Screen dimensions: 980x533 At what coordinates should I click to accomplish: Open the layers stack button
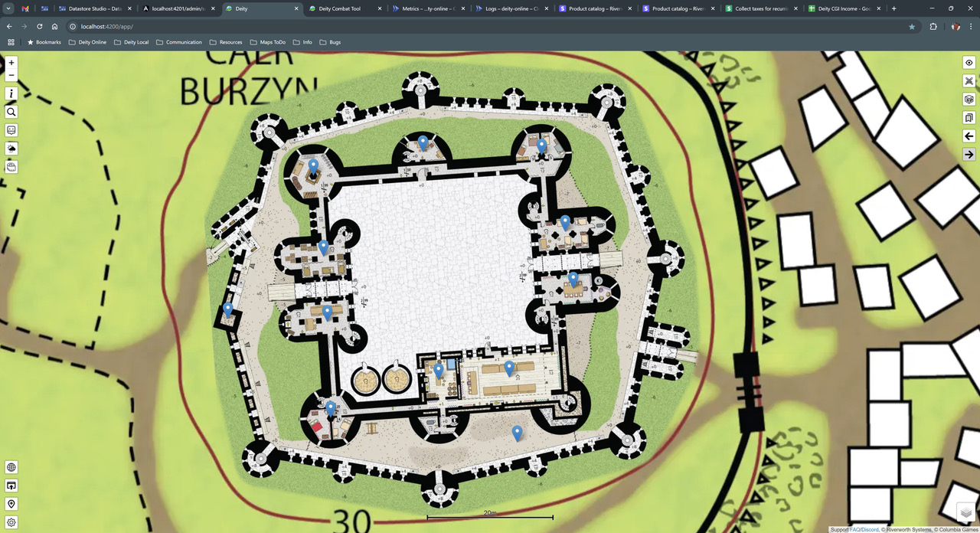coord(966,513)
